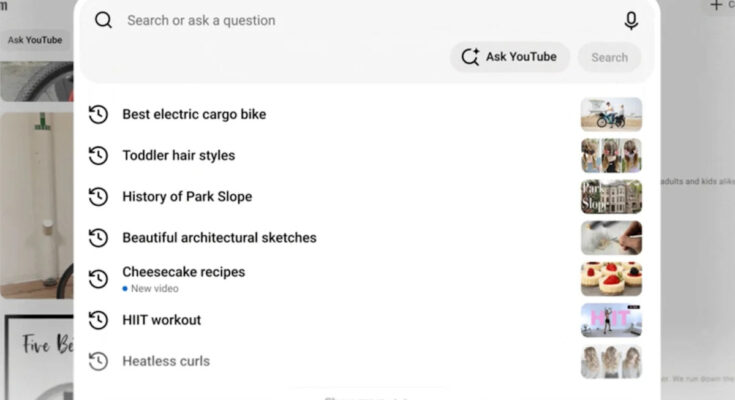The image size is (735, 400).
Task: Open the cheesecake video thumbnail
Action: pyautogui.click(x=611, y=279)
